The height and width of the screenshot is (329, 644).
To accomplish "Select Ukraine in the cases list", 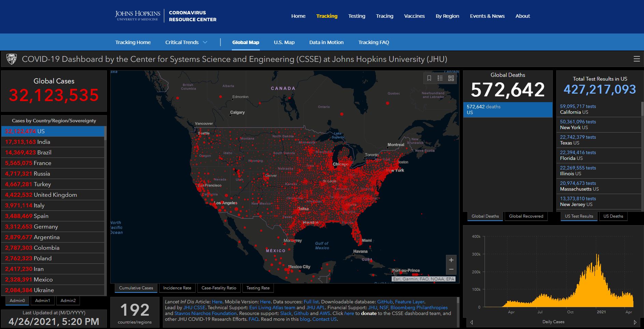I will click(x=53, y=290).
